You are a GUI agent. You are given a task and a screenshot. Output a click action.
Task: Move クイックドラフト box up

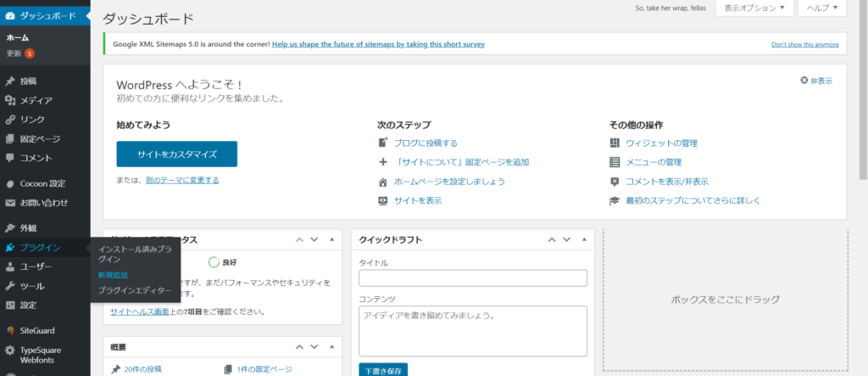point(552,240)
